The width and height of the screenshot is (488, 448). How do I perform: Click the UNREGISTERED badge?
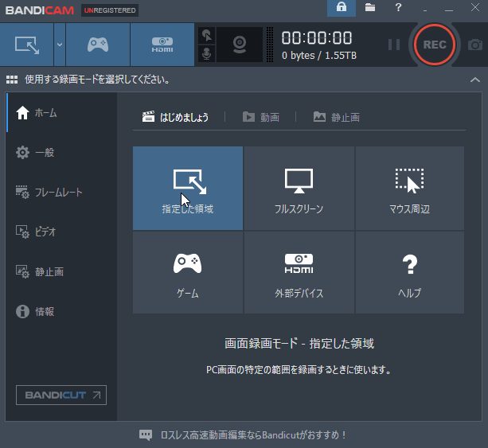[x=110, y=10]
